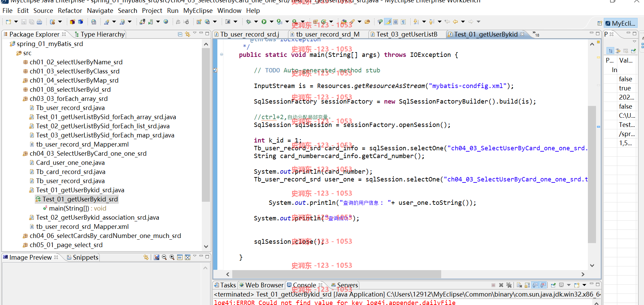
Task: Click Remove Launch X icon in Console
Action: (501, 285)
